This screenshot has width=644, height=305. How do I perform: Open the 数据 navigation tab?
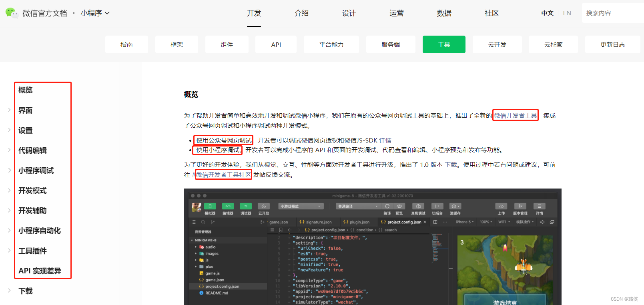[444, 13]
